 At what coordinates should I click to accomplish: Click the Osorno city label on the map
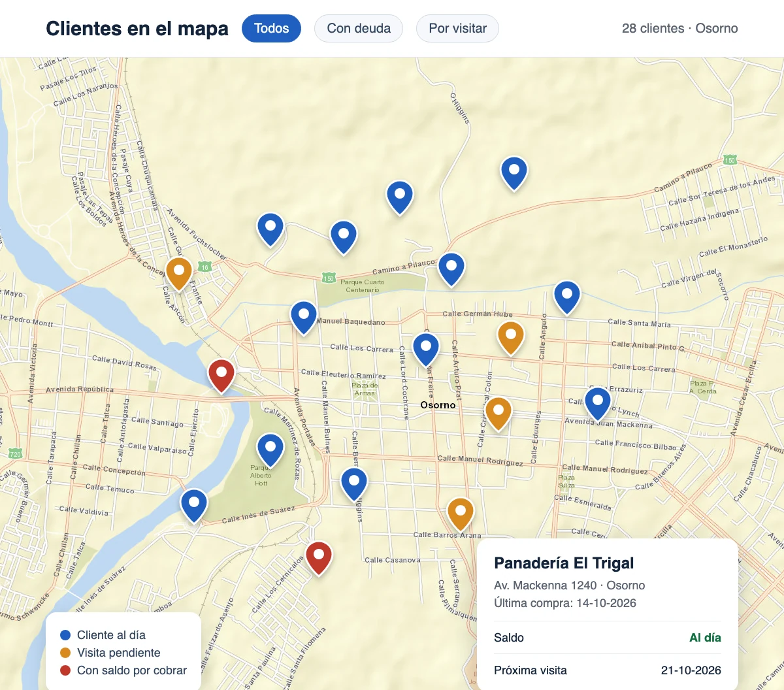(x=438, y=405)
